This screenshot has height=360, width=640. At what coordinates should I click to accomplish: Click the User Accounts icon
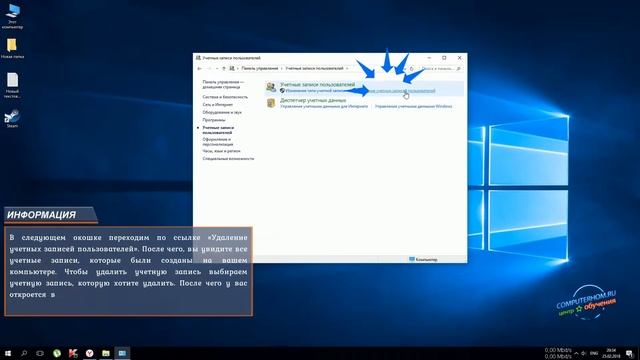click(271, 87)
